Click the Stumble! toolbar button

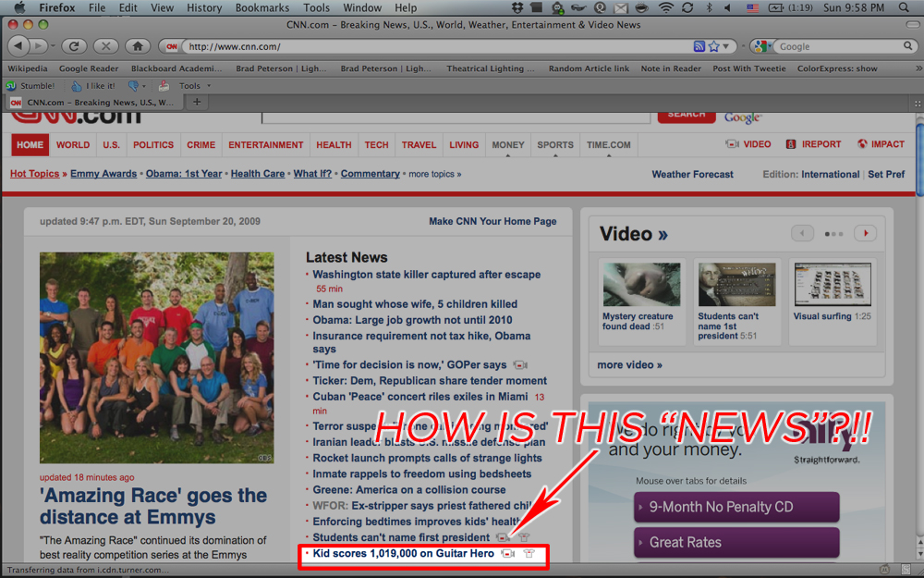(x=30, y=85)
